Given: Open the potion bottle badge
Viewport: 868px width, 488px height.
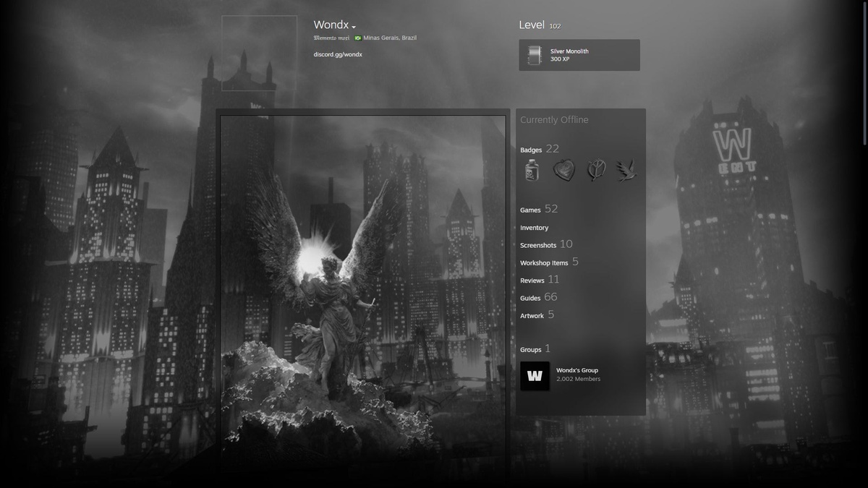Looking at the screenshot, I should 532,171.
